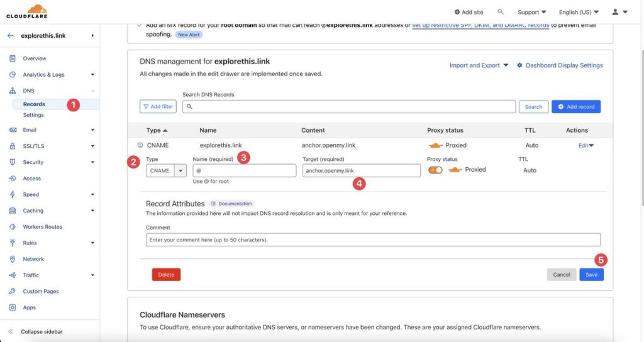Open the Import and Export dropdown
The height and width of the screenshot is (342, 644).
point(479,65)
